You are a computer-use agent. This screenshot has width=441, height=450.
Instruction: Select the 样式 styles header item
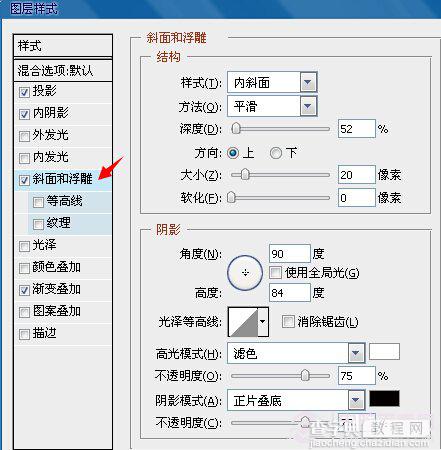tap(63, 46)
